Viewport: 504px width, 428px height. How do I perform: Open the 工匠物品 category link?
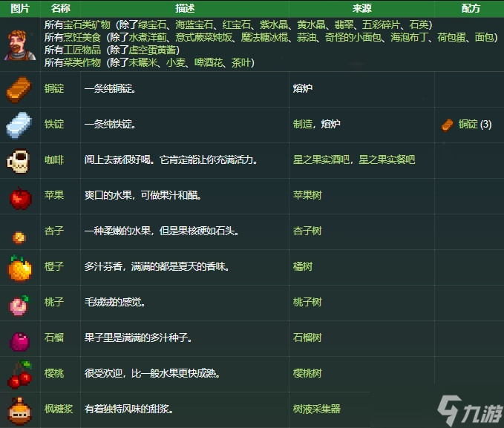pos(82,50)
